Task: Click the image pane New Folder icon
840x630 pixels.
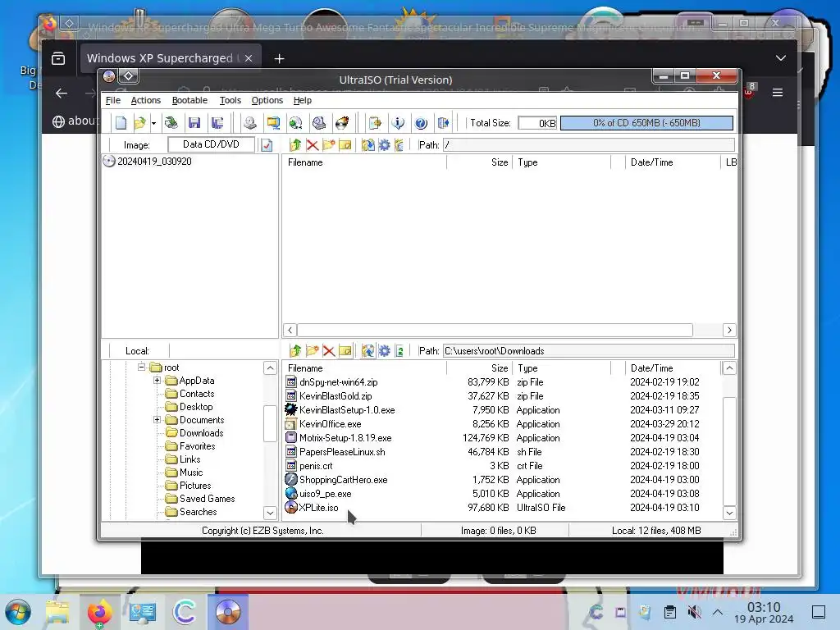Action: point(329,145)
